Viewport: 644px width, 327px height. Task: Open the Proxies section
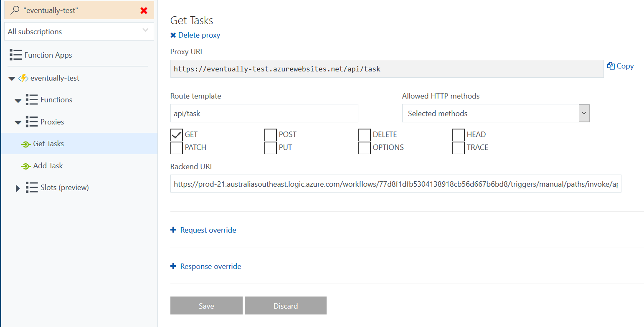[x=52, y=122]
